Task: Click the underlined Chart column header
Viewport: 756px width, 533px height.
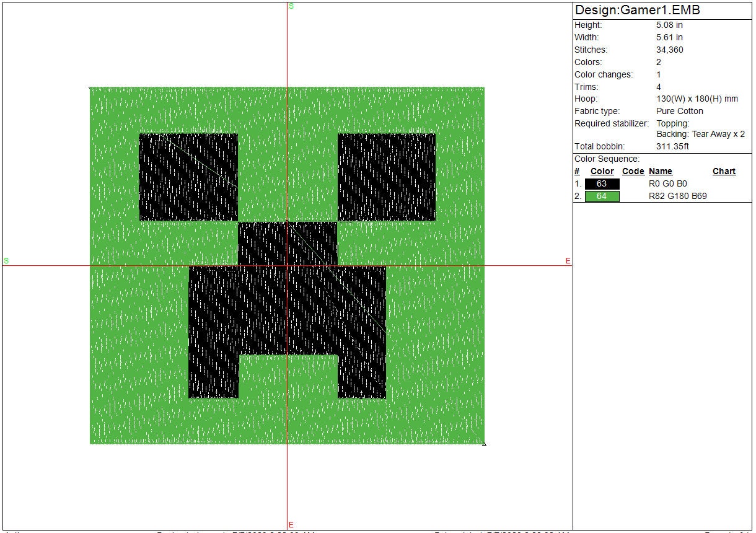Action: [724, 172]
